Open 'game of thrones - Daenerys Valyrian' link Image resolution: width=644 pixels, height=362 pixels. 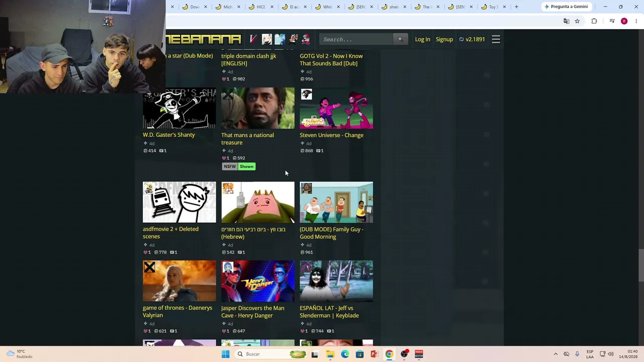tap(178, 311)
